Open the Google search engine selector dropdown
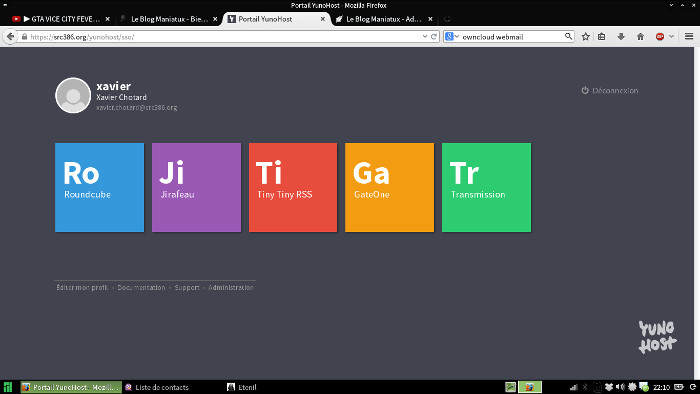The height and width of the screenshot is (394, 700). pos(452,37)
